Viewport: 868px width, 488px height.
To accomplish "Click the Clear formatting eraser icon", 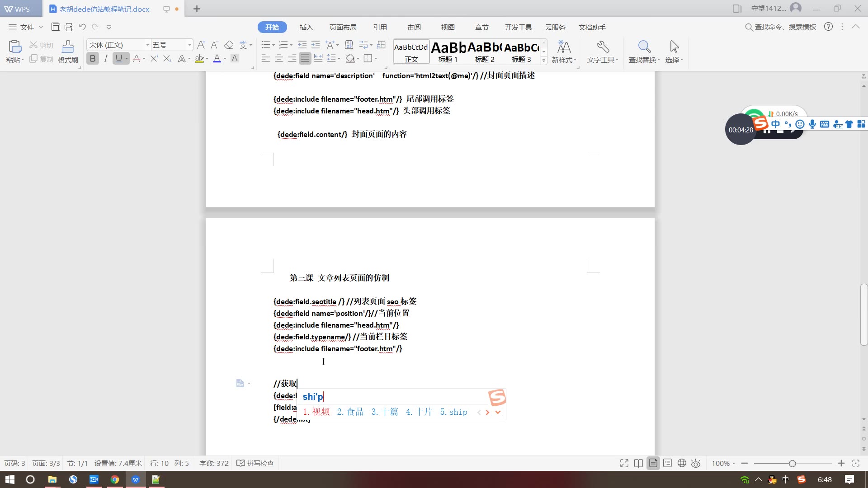I will 229,45.
